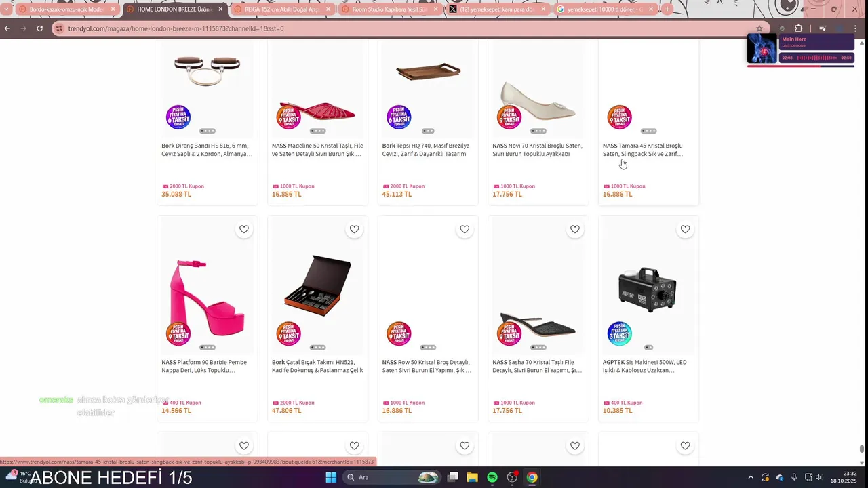Click the 9 Taksit badge on NASS Sasha 70
Screen dimensions: 868x488
coord(509,333)
